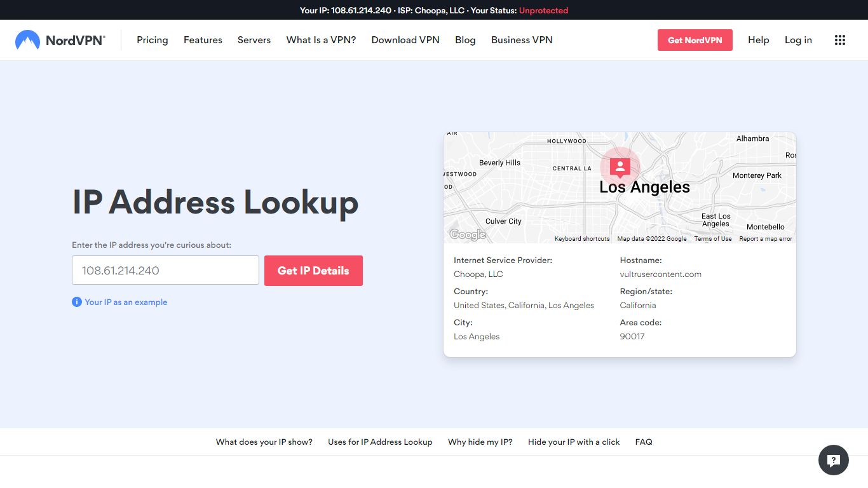Click Log in
868x488 pixels.
pyautogui.click(x=798, y=40)
